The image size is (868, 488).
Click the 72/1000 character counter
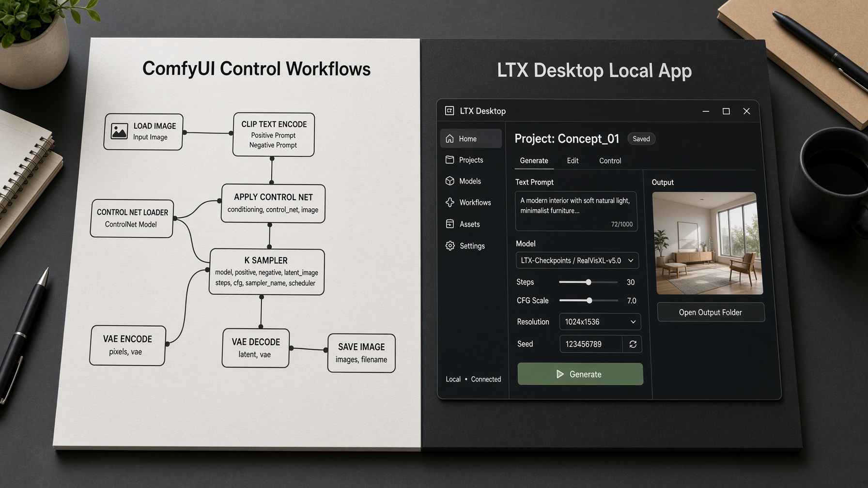pyautogui.click(x=622, y=224)
